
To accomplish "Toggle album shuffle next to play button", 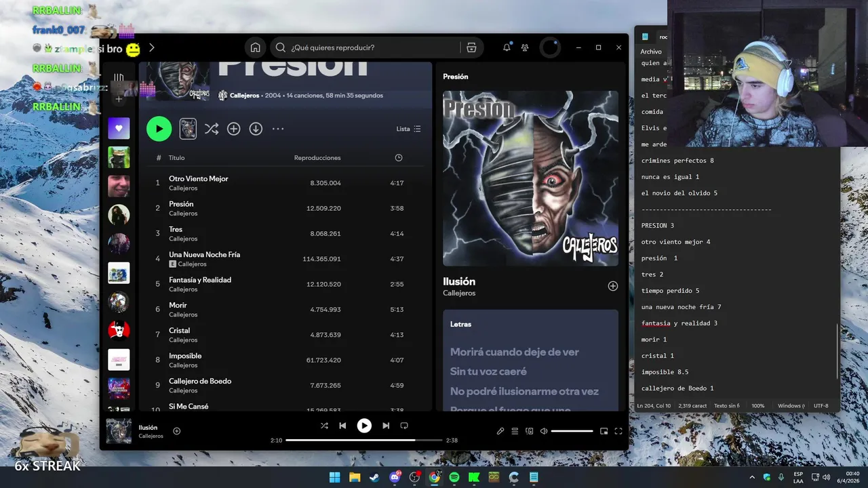I will (x=212, y=129).
